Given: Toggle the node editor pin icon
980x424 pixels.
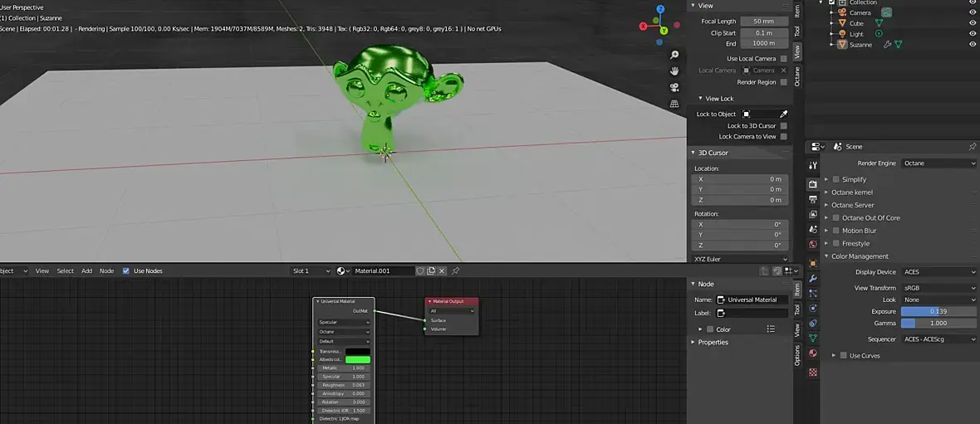Looking at the screenshot, I should point(456,271).
